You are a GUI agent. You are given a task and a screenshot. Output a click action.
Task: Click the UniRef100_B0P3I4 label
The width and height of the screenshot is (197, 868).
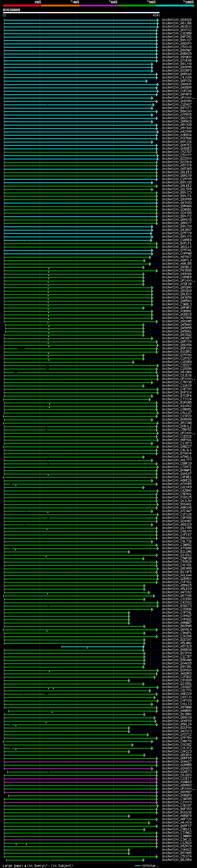coord(176,393)
